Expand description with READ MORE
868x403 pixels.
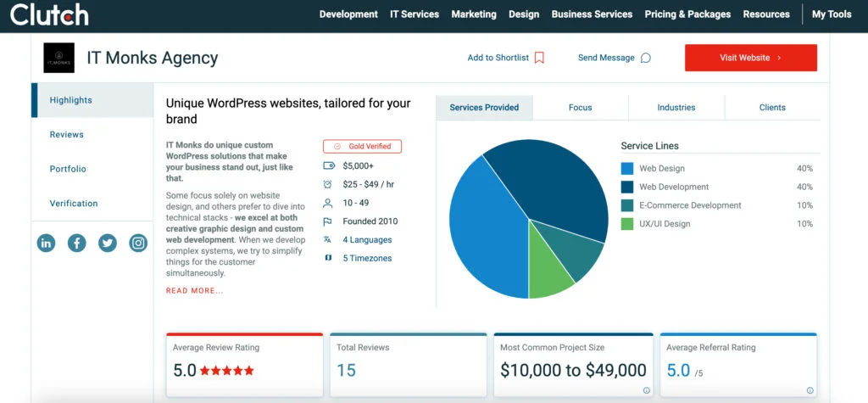tap(194, 291)
